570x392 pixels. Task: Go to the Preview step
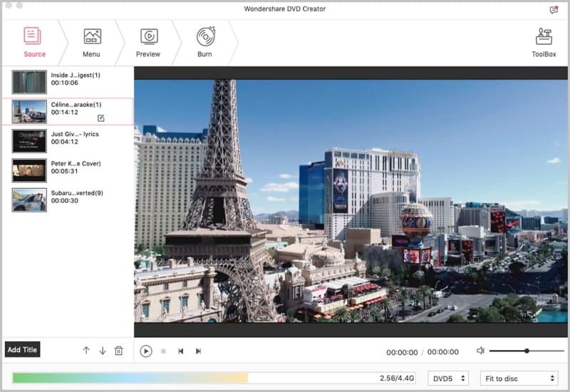[148, 42]
